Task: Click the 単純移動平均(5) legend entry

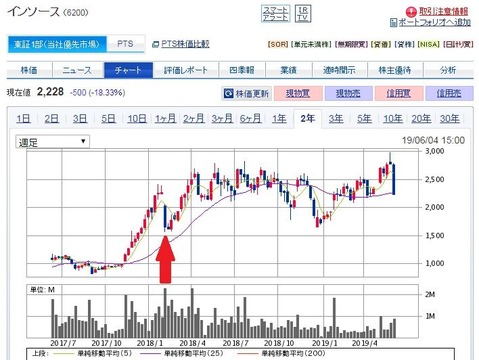Action: [x=92, y=353]
